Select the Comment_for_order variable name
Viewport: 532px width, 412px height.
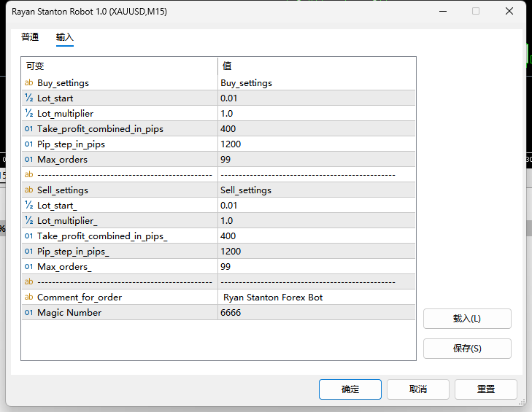(80, 297)
